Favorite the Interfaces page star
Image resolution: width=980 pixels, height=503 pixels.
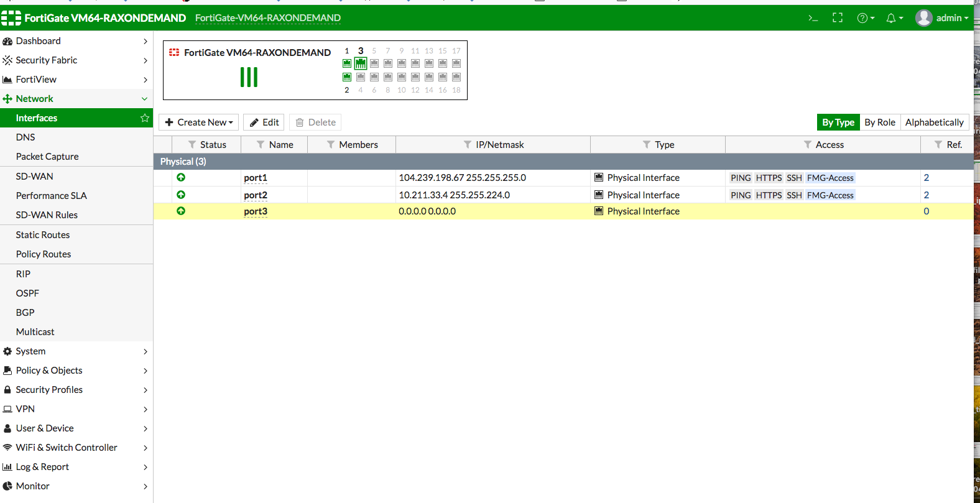point(145,118)
